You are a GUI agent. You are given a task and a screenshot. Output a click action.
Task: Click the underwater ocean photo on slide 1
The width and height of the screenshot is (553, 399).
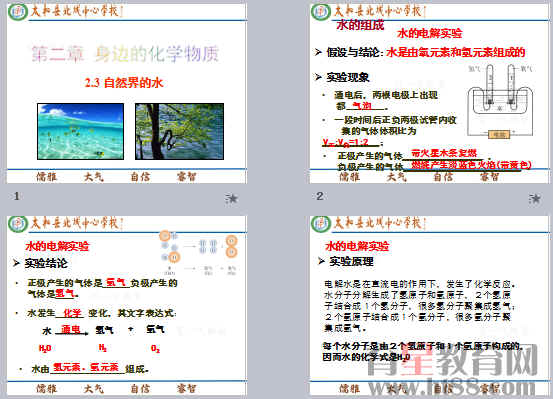80,131
